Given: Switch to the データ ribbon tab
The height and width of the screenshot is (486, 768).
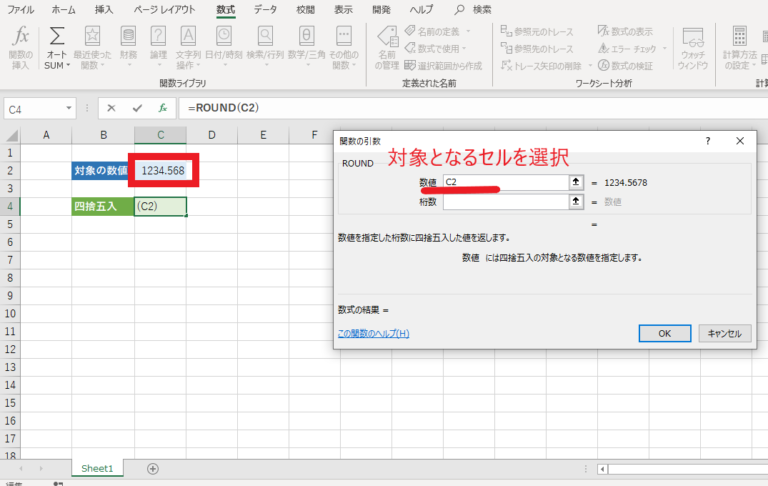Looking at the screenshot, I should (x=265, y=9).
